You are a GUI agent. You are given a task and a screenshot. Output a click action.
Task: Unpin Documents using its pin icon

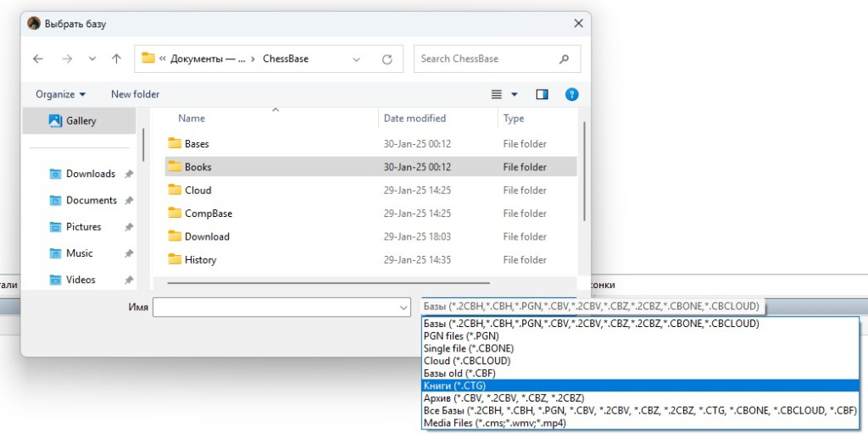pyautogui.click(x=129, y=201)
